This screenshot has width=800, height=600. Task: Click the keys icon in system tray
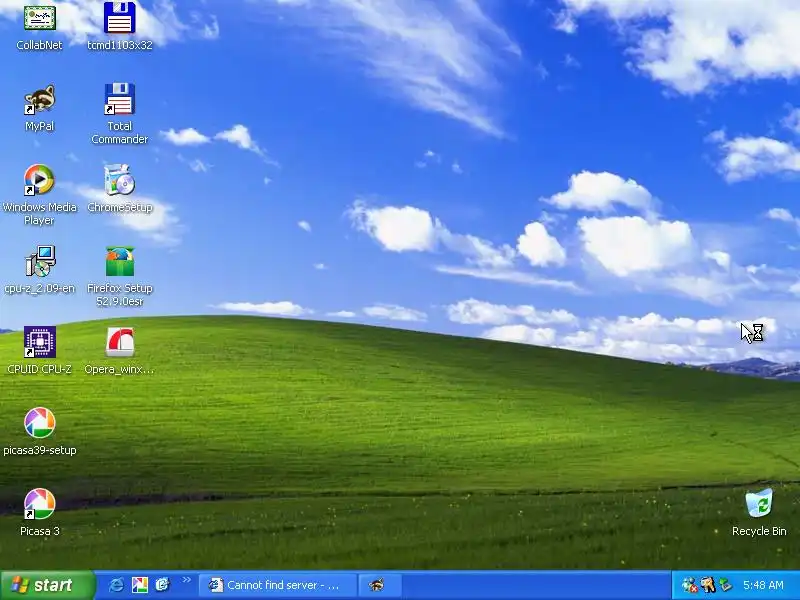[708, 585]
